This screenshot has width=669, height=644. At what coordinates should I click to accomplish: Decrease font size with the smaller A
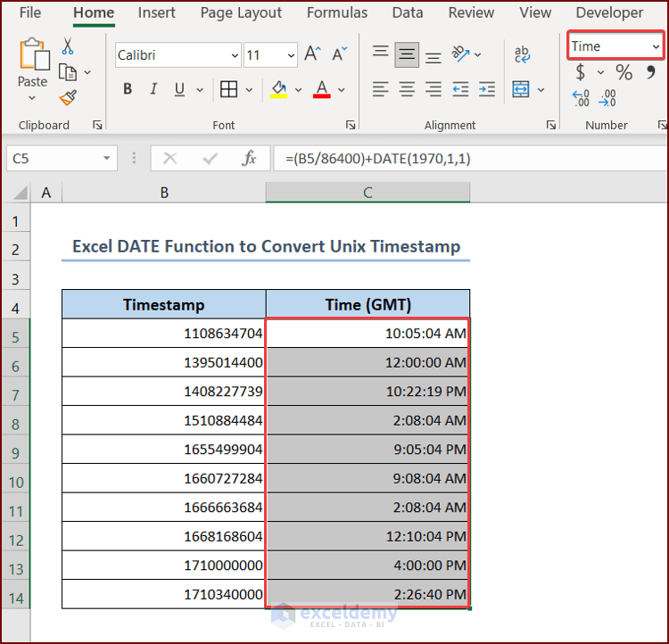pyautogui.click(x=339, y=54)
